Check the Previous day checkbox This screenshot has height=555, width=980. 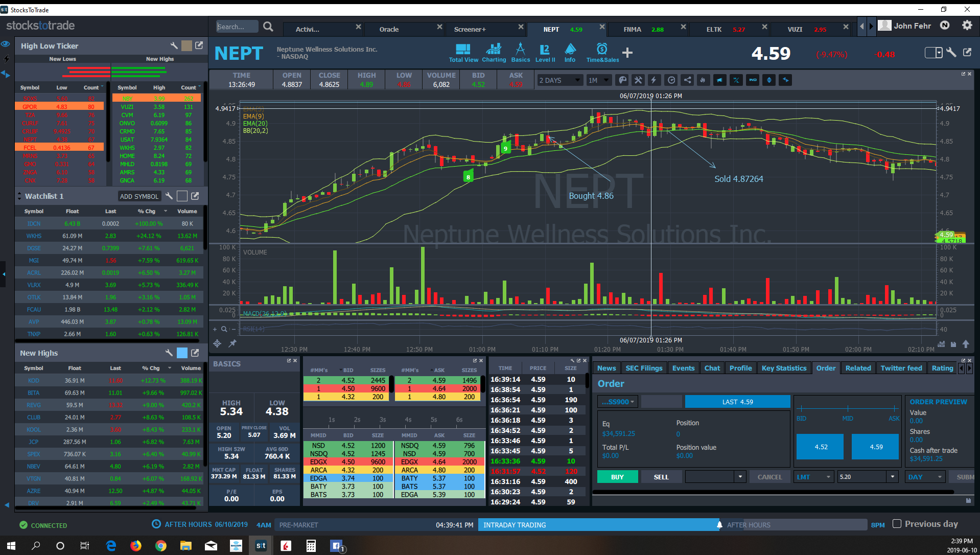(x=897, y=524)
